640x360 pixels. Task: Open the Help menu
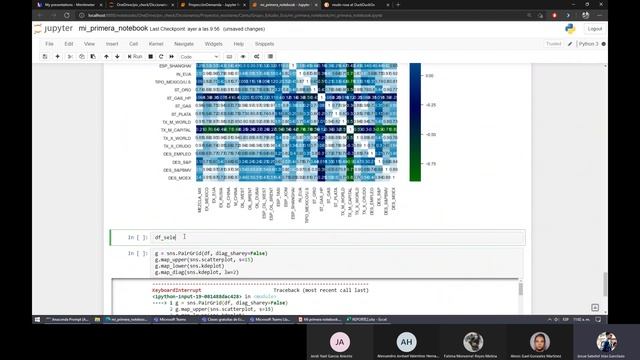point(239,44)
